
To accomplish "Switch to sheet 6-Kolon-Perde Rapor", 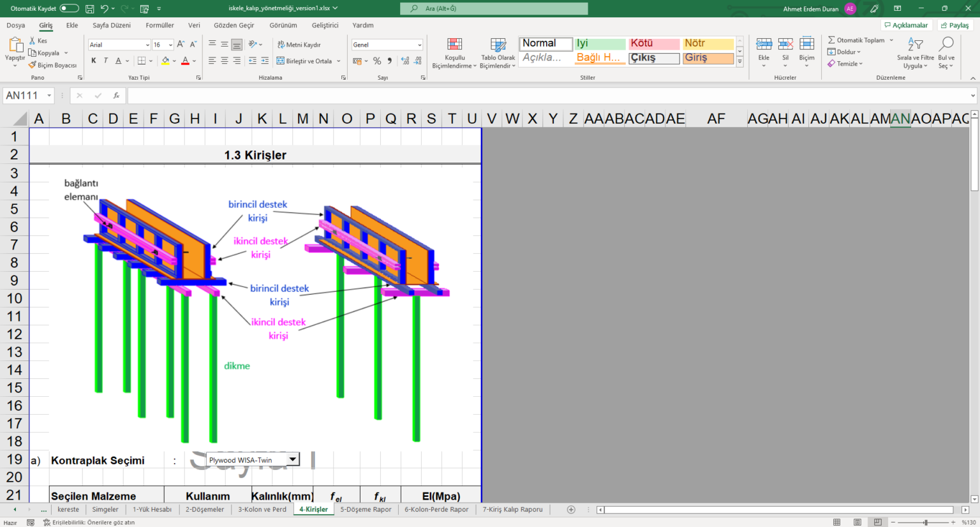I will pyautogui.click(x=436, y=510).
